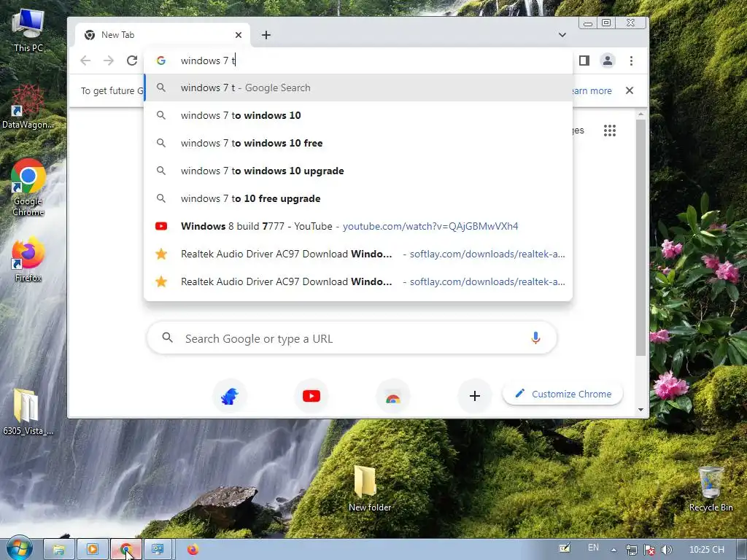Screen dimensions: 747x560
Task: Click the 10:25 CH clock
Action: point(706,550)
